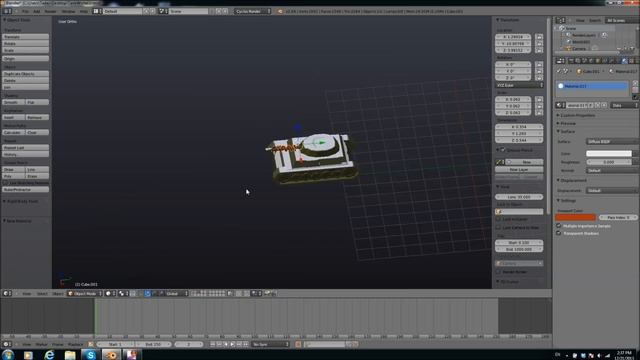Open the World properties tab icon

(x=591, y=61)
